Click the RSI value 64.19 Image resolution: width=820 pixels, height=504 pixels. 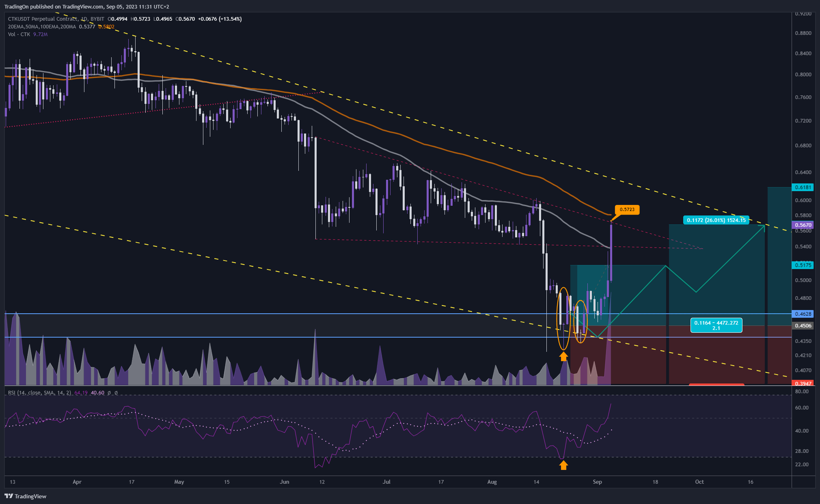(81, 393)
